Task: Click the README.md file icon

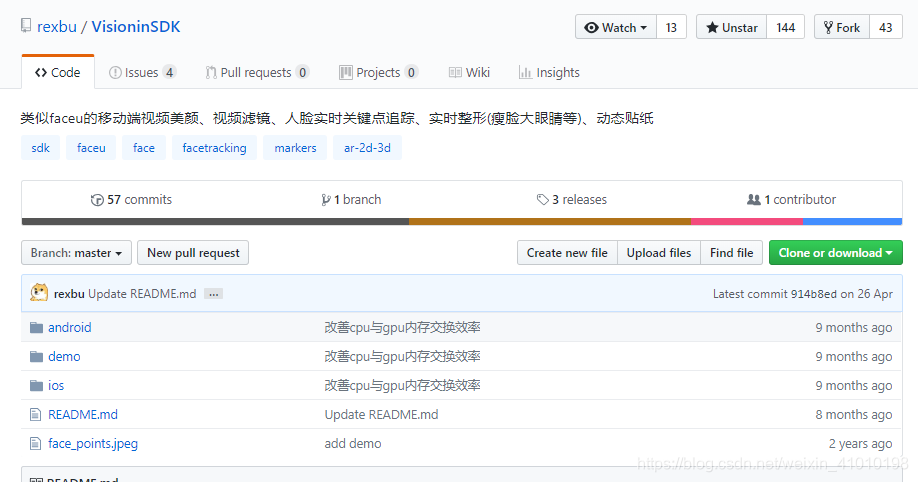Action: (x=36, y=415)
